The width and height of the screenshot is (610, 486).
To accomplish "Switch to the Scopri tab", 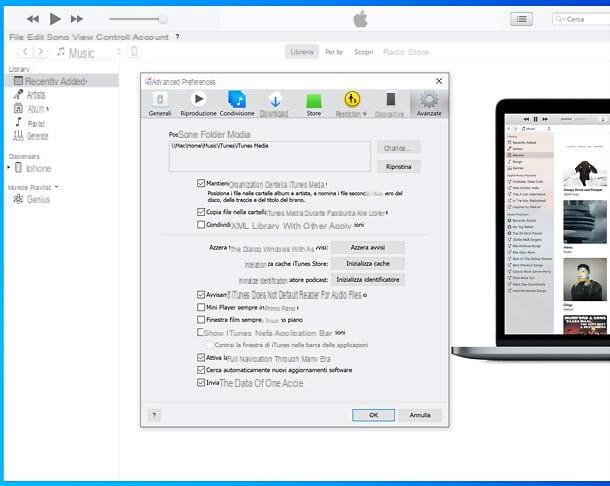I will coord(363,52).
